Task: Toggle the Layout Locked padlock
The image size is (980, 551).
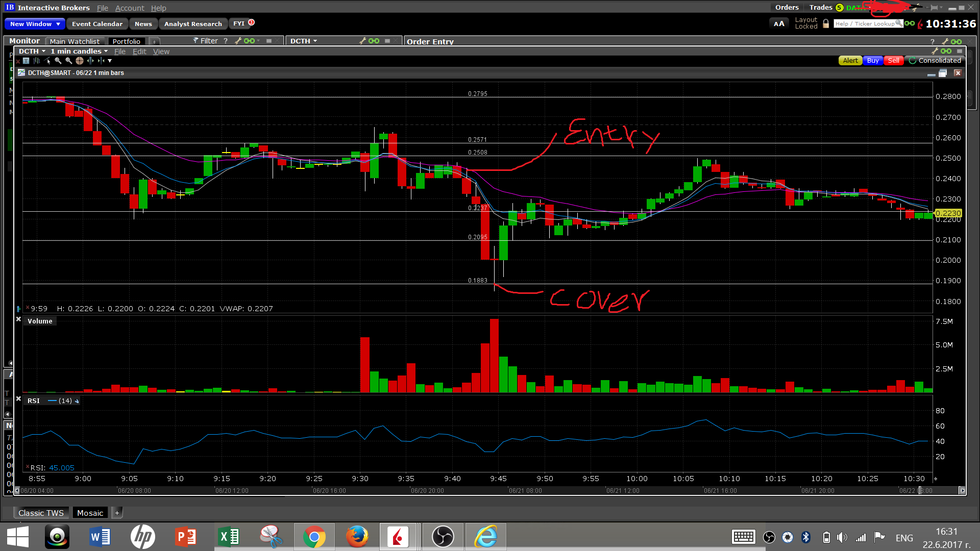Action: pos(826,24)
